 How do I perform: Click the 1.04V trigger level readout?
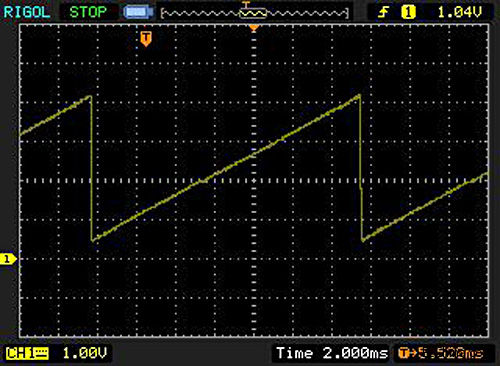[x=460, y=12]
